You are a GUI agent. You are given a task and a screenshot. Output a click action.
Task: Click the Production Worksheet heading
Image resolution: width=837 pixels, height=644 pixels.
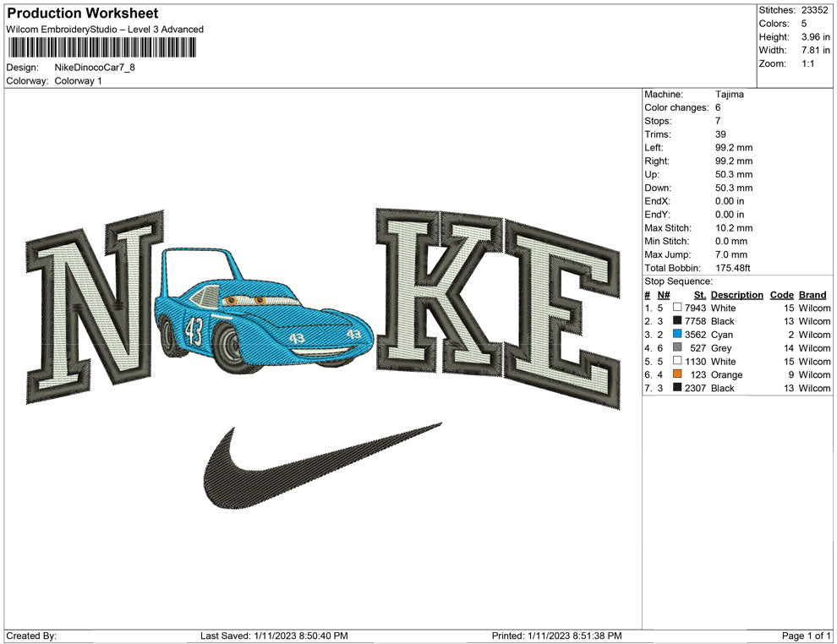[x=83, y=14]
